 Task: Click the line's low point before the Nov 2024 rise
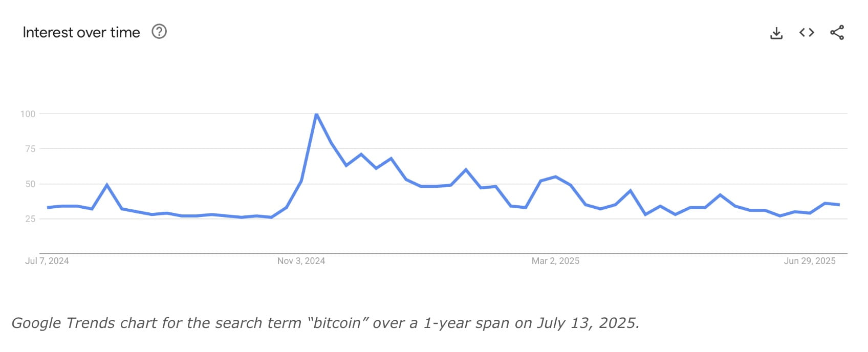(271, 217)
